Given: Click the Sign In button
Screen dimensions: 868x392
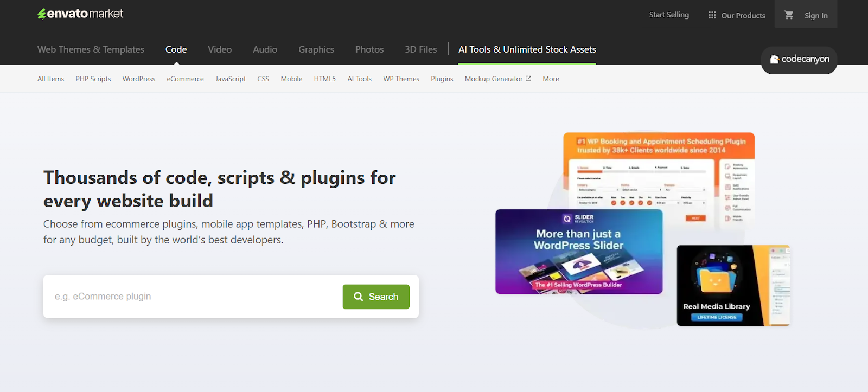Looking at the screenshot, I should point(816,16).
